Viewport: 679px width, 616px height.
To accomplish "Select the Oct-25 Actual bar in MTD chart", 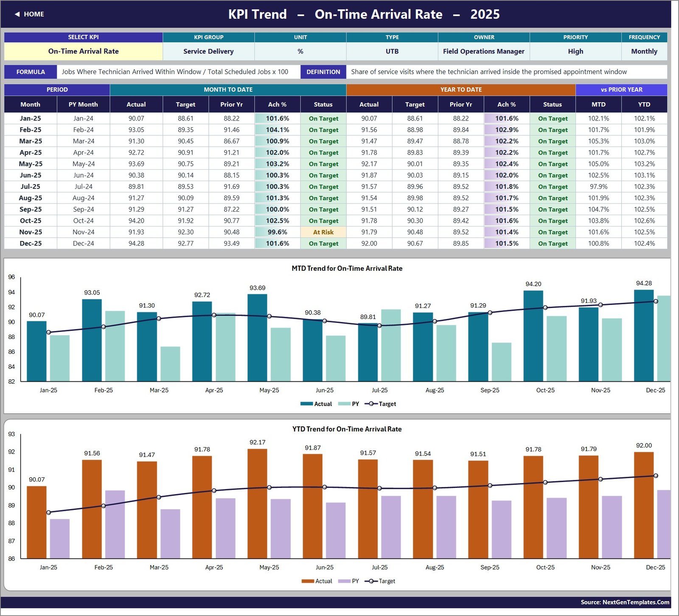I will coord(533,336).
